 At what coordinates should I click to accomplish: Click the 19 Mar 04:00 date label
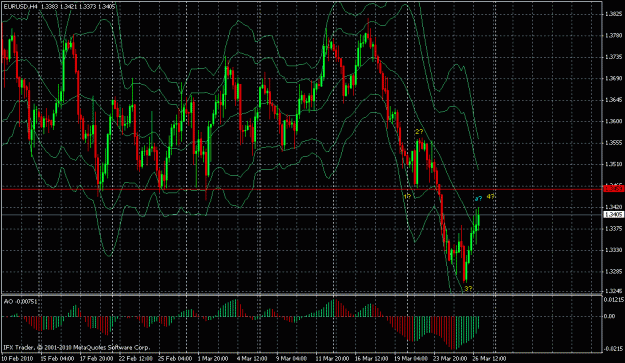coord(410,358)
